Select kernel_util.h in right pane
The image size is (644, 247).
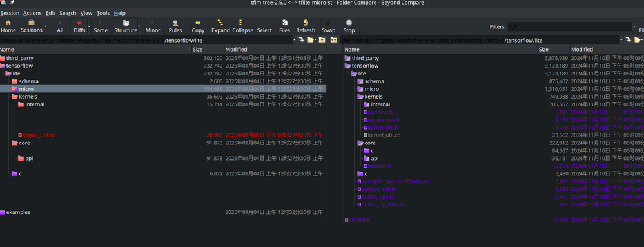click(x=383, y=128)
